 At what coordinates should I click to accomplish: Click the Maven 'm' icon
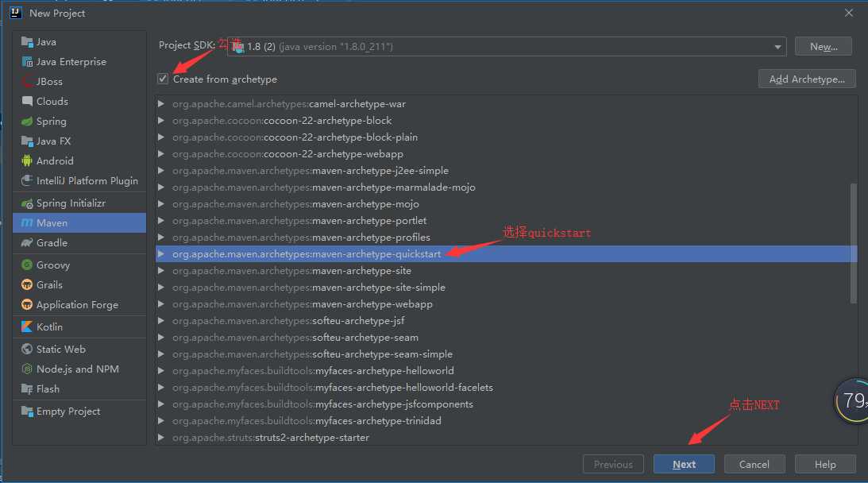click(26, 223)
